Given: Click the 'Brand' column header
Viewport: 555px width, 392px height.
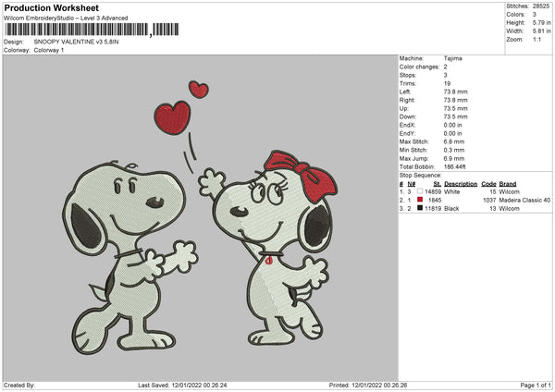Looking at the screenshot, I should pos(508,184).
